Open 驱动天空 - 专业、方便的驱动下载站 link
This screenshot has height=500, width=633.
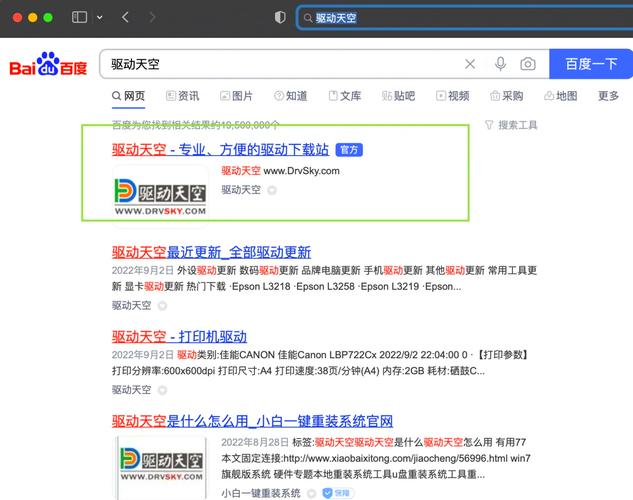click(220, 150)
